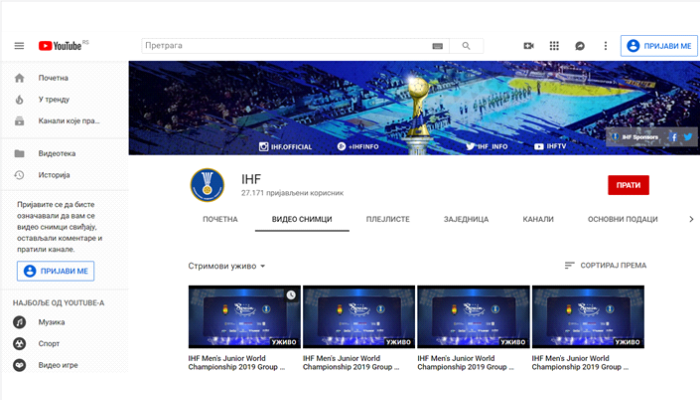The height and width of the screenshot is (400, 700).
Task: Click the Почетна sidebar label
Action: pyautogui.click(x=53, y=78)
